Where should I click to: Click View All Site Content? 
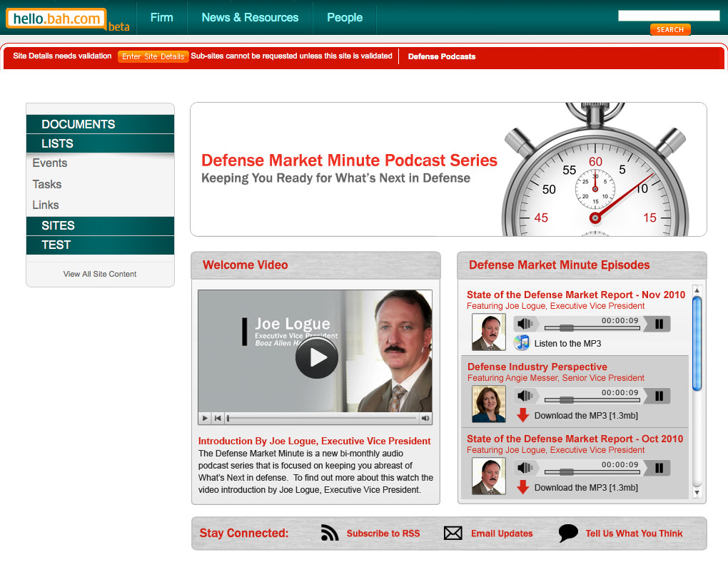click(x=100, y=274)
